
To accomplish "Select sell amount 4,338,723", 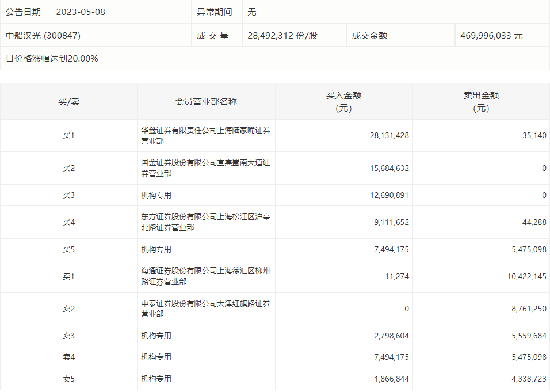I will pos(529,379).
